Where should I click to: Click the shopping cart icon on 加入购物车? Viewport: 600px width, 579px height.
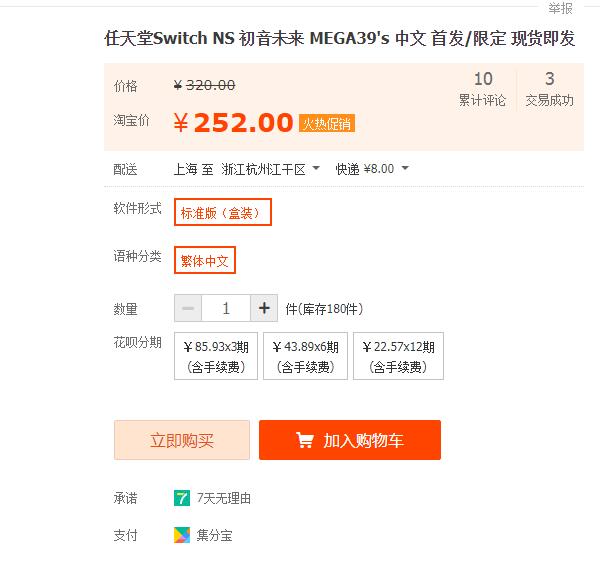[305, 440]
